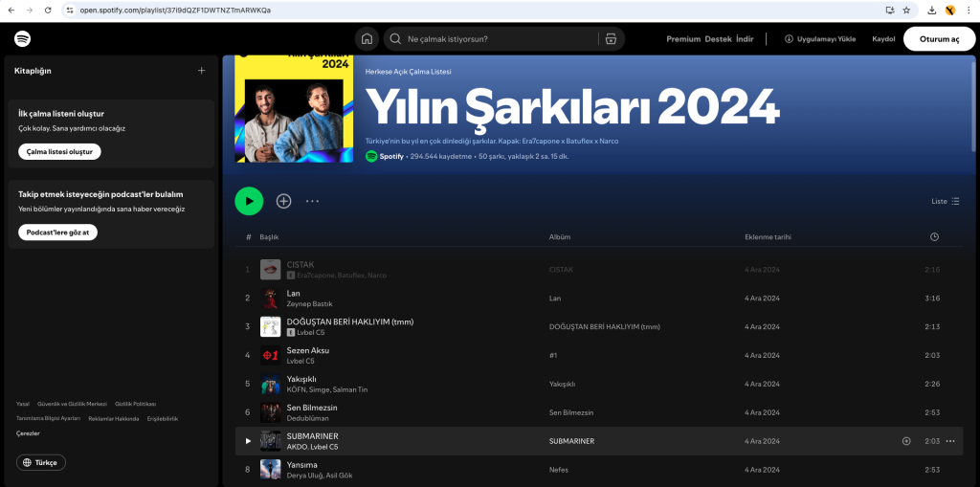Select the DOĞUŞTAN BERİ HAKLIYIM (tmm) track title

tap(350, 322)
